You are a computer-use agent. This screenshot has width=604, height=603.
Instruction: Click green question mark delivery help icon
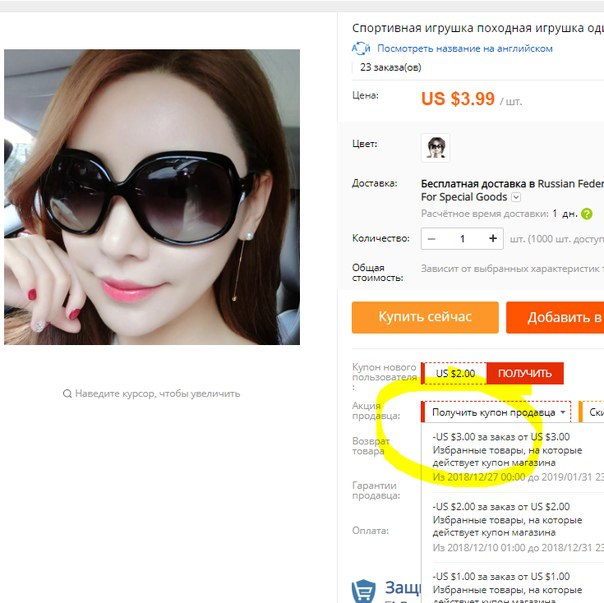(x=586, y=213)
